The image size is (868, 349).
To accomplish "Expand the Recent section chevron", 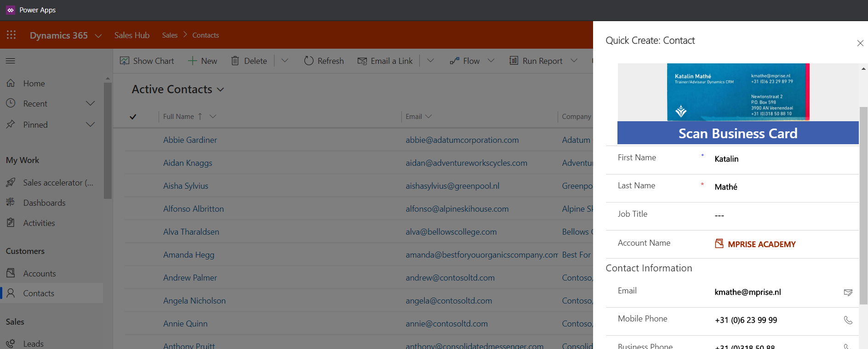I will tap(91, 103).
